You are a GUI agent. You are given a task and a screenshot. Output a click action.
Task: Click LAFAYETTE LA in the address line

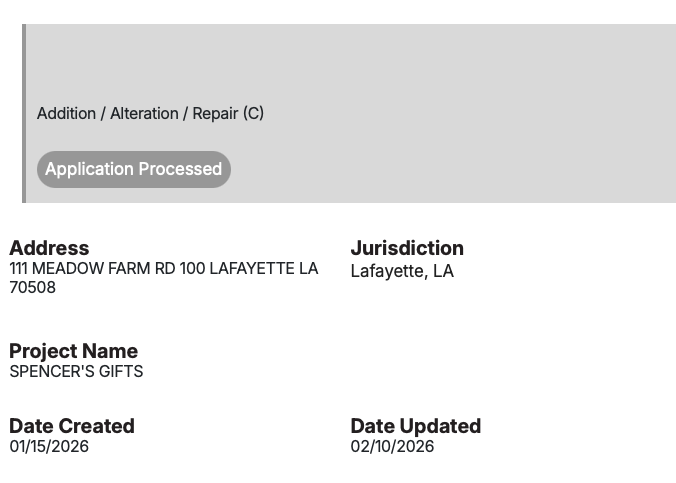264,269
